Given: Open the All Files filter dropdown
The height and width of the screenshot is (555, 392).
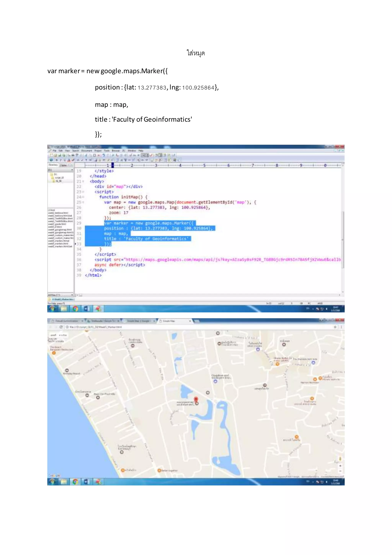Looking at the screenshot, I should click(72, 295).
